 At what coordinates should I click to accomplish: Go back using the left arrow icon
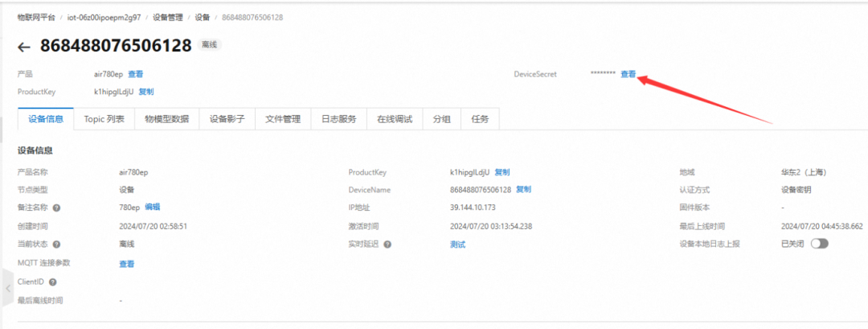23,47
